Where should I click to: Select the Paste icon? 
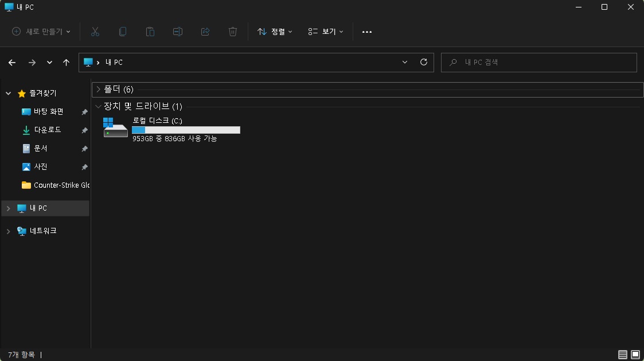pos(150,32)
